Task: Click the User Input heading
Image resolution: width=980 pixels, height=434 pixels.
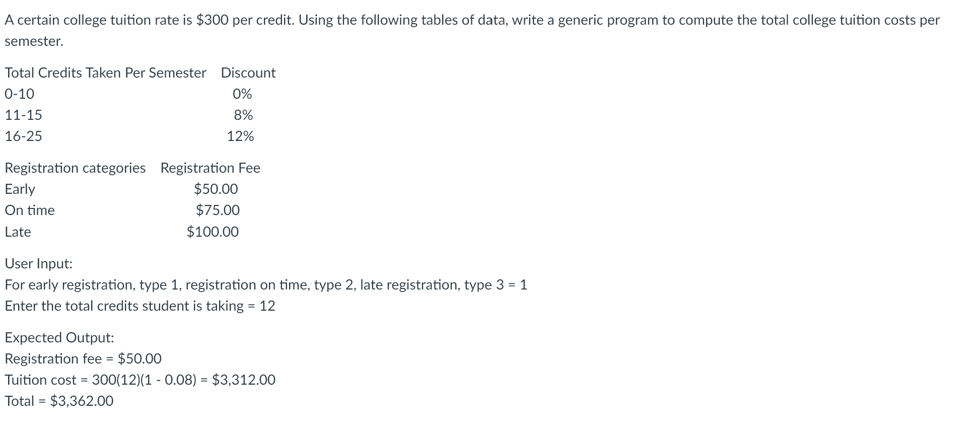Action: tap(39, 264)
